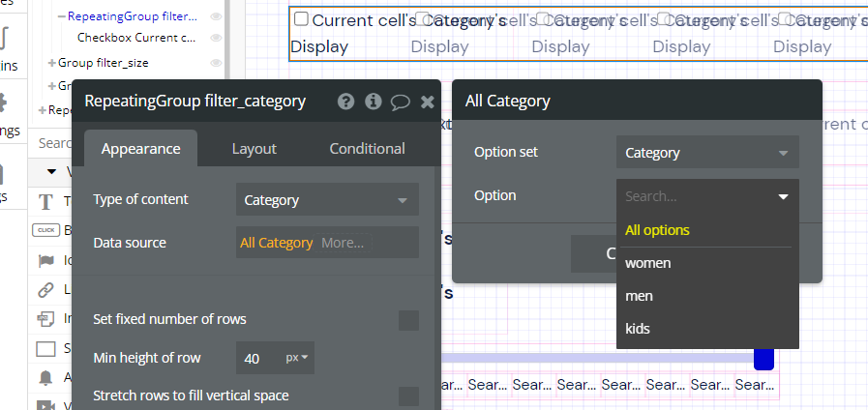Click 'More...' next to the data source
Viewport: 868px width, 410px height.
coord(343,243)
